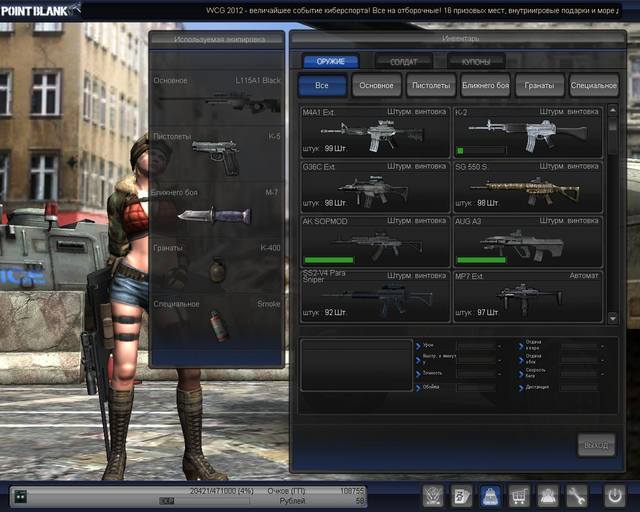Click the Point Blank logo
Image resolution: width=640 pixels, height=512 pixels.
(x=40, y=10)
